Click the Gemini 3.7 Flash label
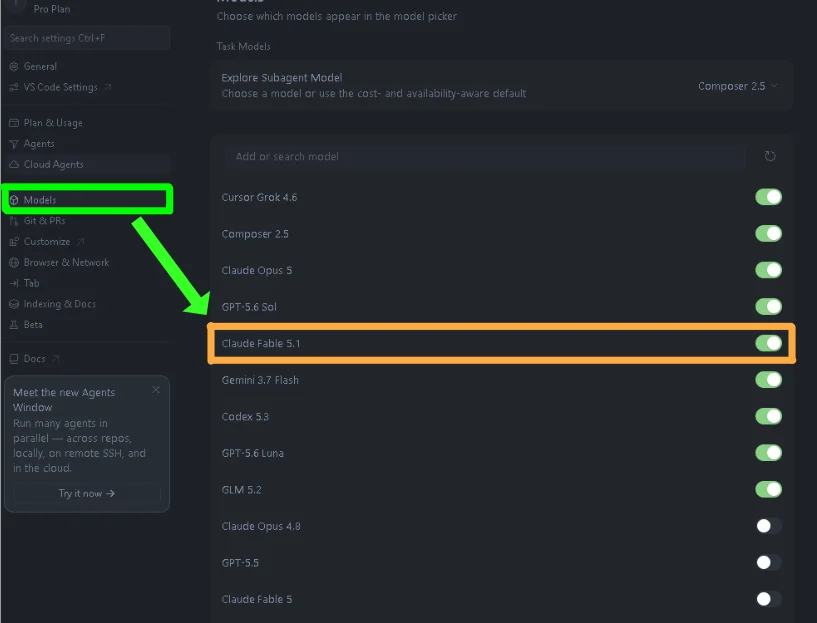 pos(260,380)
